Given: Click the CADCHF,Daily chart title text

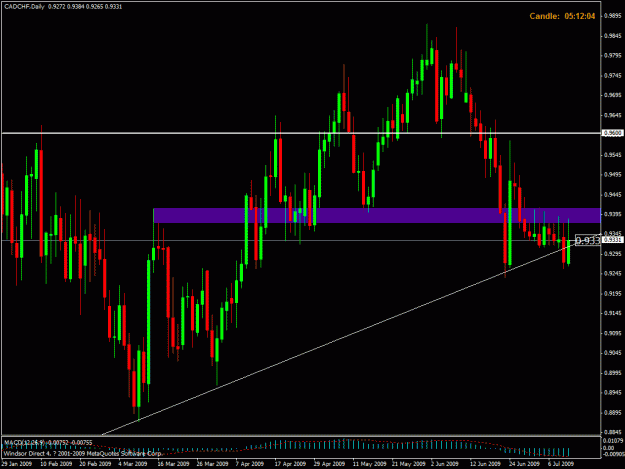Looking at the screenshot, I should click(24, 6).
